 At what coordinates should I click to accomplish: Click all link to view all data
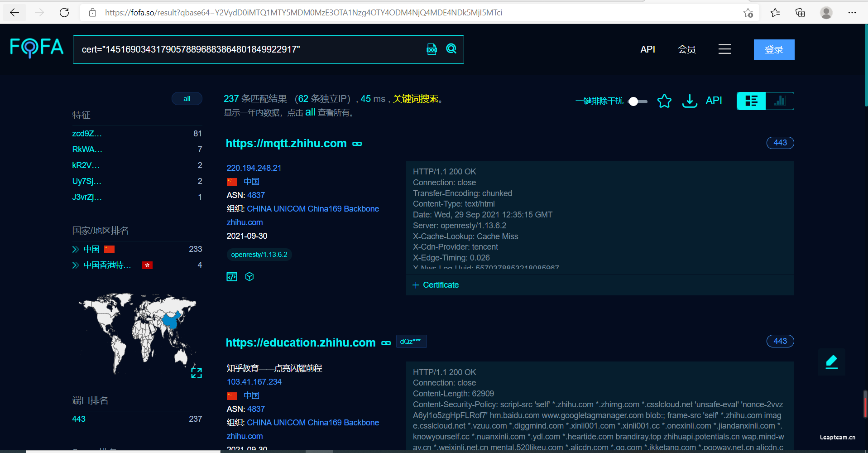pyautogui.click(x=310, y=112)
